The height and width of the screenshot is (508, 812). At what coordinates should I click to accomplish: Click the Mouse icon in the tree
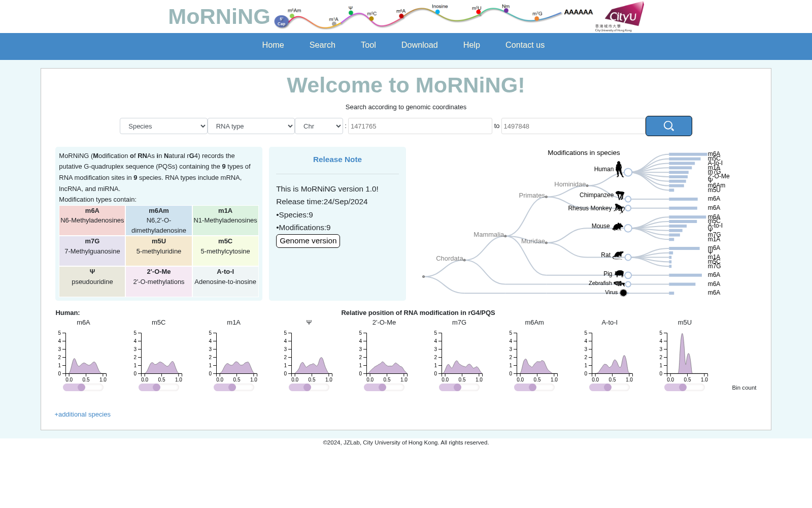[x=617, y=227]
